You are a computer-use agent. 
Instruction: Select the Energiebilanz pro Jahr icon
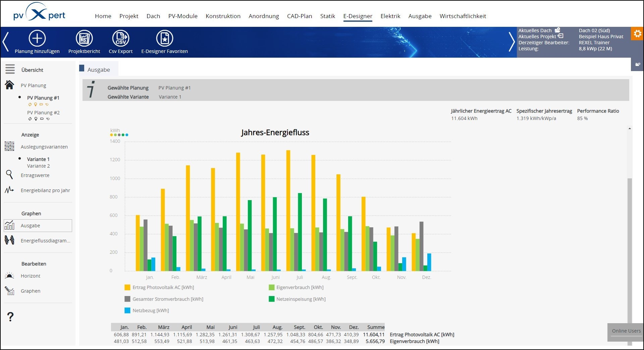[10, 190]
